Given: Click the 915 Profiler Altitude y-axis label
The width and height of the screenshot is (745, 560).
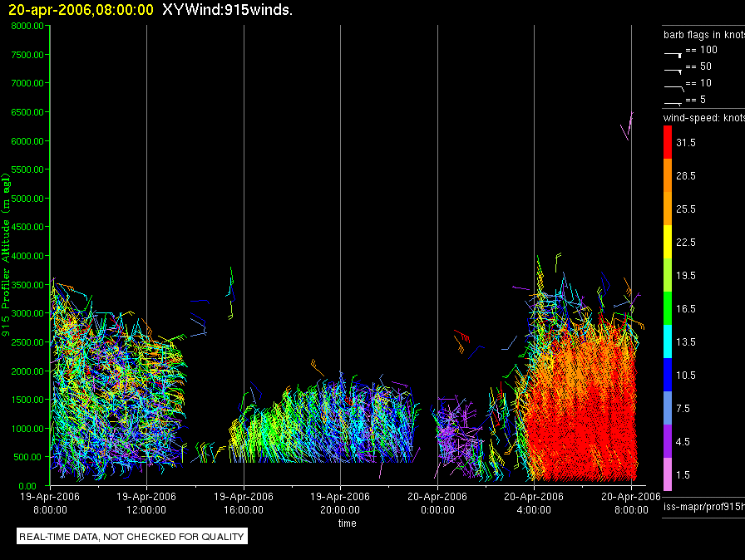Looking at the screenshot, I should [6, 255].
